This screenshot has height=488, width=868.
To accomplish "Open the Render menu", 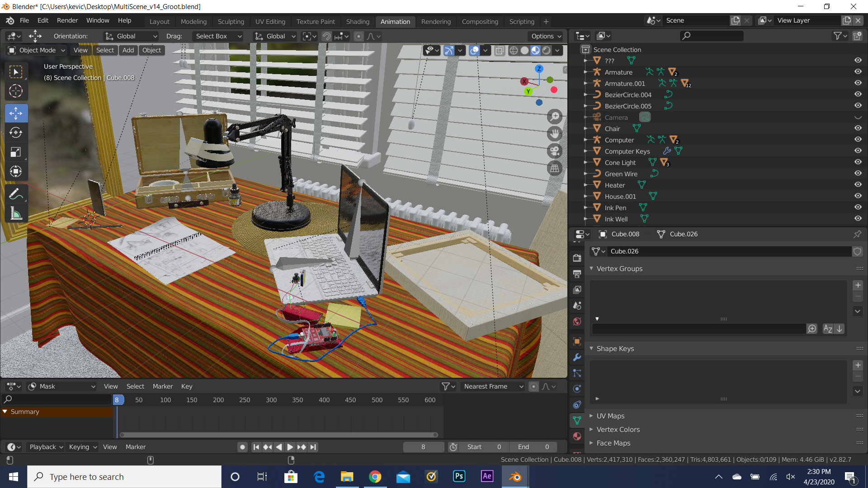I will pyautogui.click(x=67, y=20).
